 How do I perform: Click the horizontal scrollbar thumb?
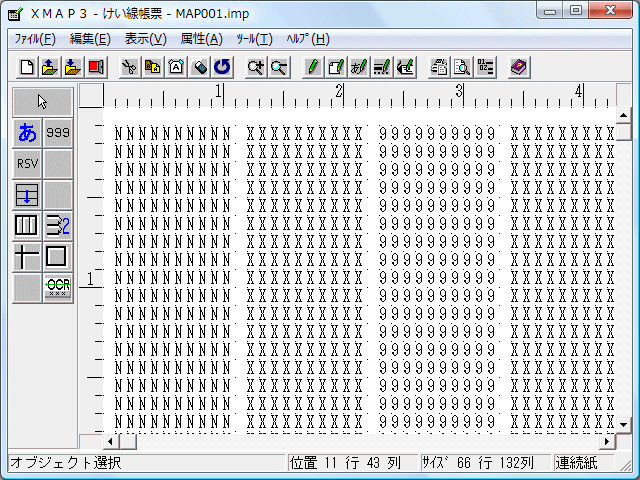(128, 441)
